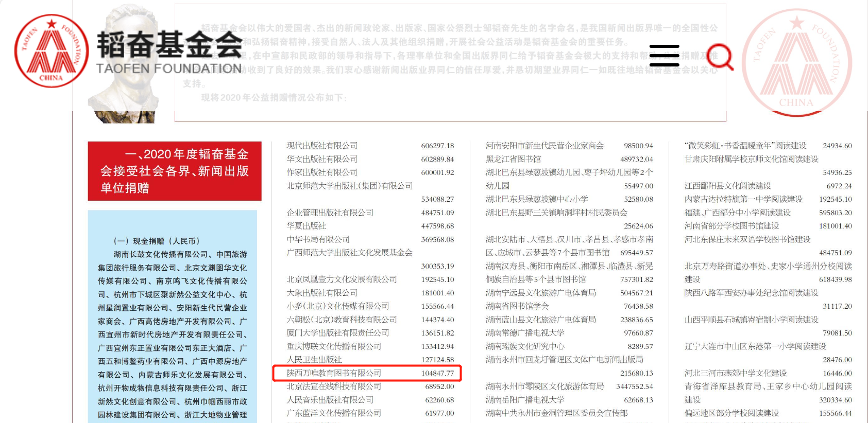Select row 湖南宁远县文化旅游广电体育局
Viewport: 868px width, 423px height.
(x=569, y=293)
